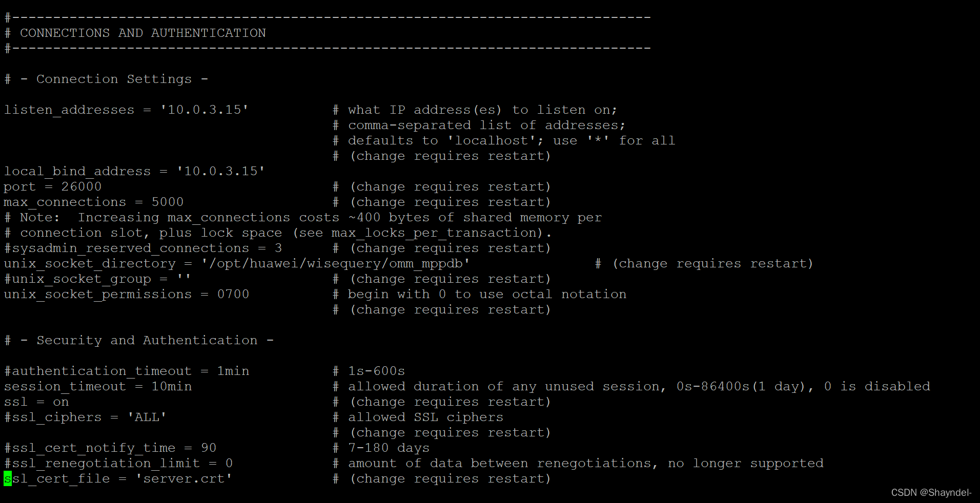This screenshot has width=980, height=503.
Task: Click the commented ssl_ciphers 'ALL' value
Action: (x=147, y=417)
